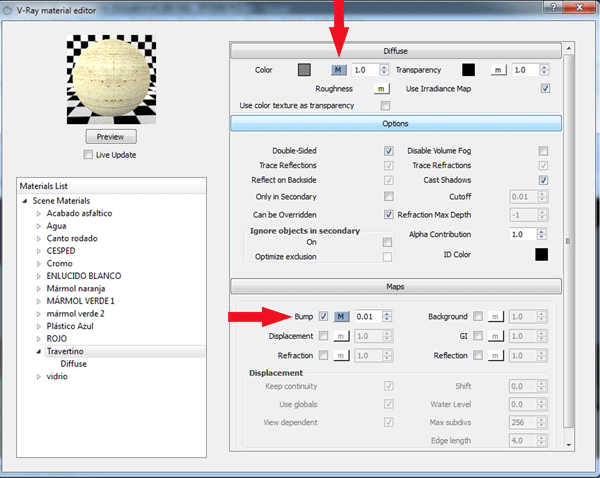Enable the GI map checkbox

click(x=478, y=336)
